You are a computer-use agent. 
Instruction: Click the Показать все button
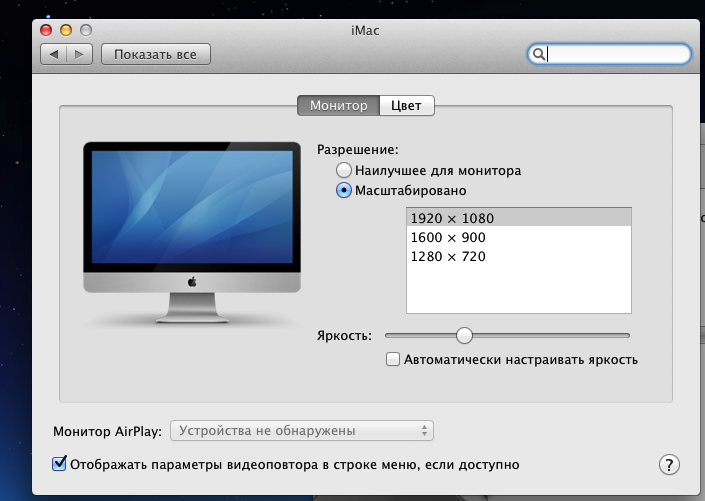[156, 54]
